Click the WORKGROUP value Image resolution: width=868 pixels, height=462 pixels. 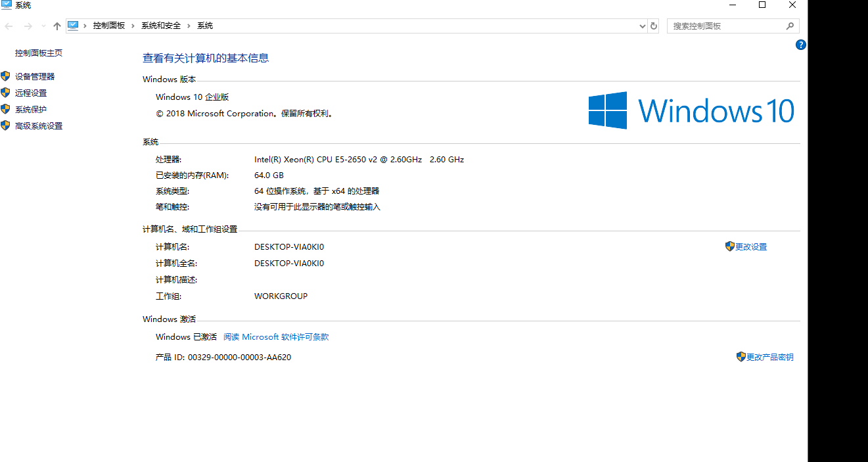coord(281,296)
